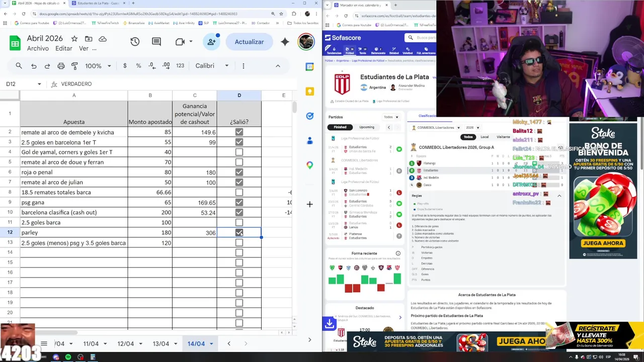Uncheck ¿Salió? for roja o penal
The image size is (644, 362).
[239, 172]
